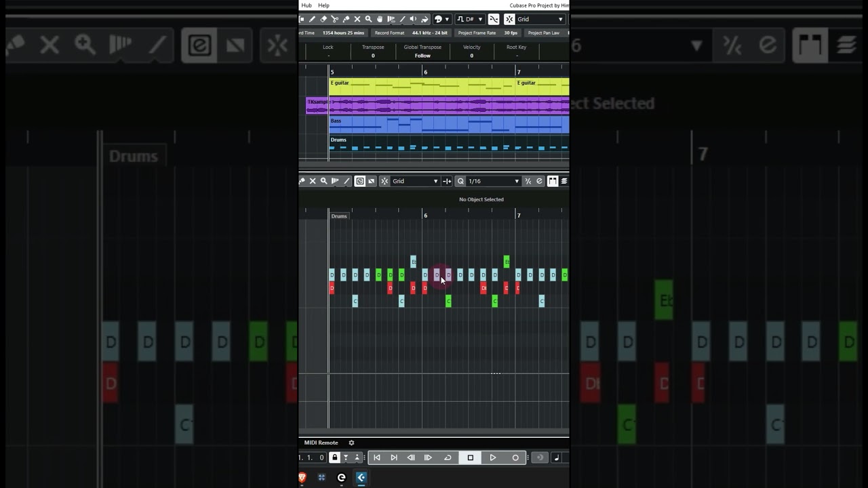Viewport: 868px width, 488px height.
Task: Toggle the diagonal-square button next to it
Action: tap(371, 181)
